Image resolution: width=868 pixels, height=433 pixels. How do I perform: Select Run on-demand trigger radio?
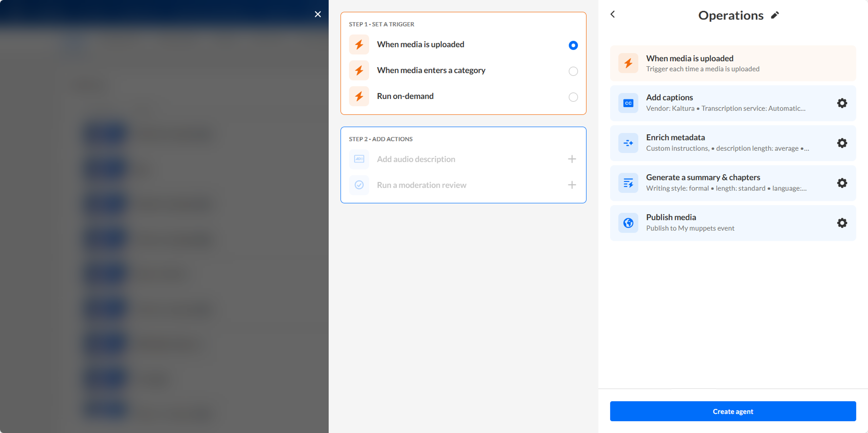coord(573,97)
